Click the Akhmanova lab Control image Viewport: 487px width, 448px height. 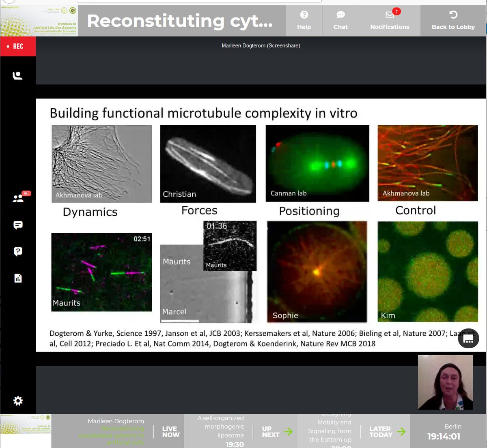pyautogui.click(x=428, y=163)
